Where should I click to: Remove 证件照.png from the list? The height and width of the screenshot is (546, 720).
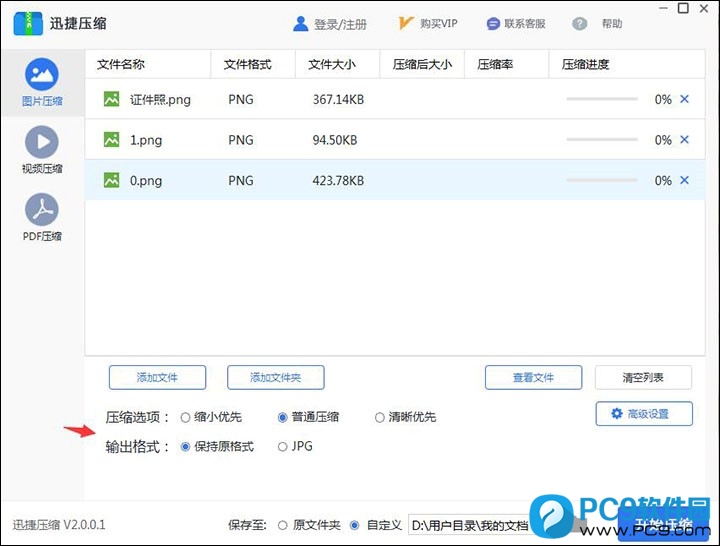(685, 99)
